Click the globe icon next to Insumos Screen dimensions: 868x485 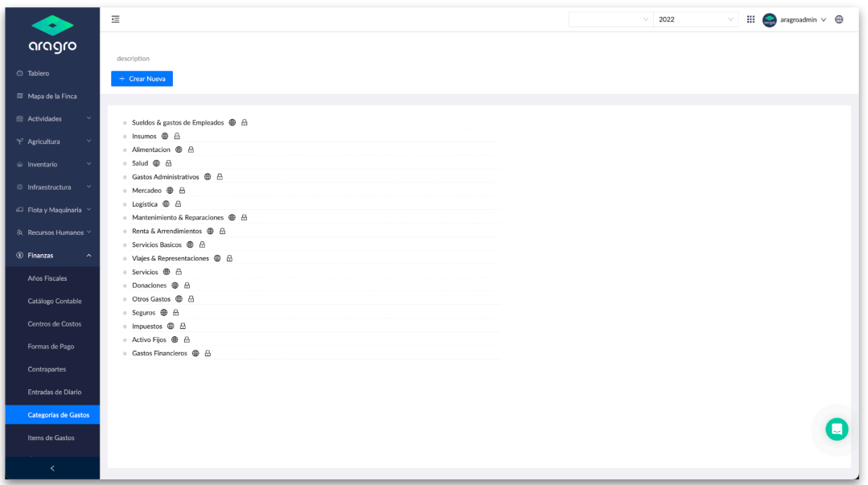pyautogui.click(x=165, y=136)
